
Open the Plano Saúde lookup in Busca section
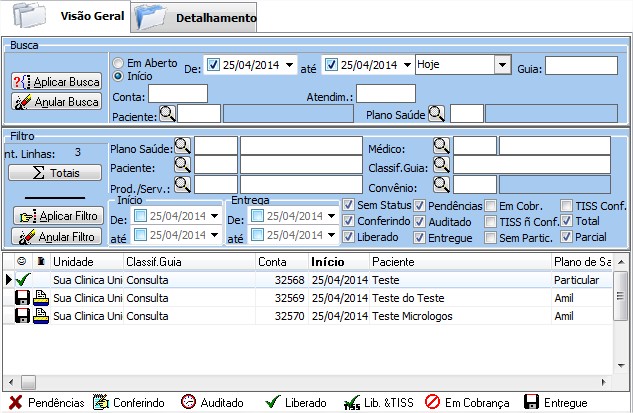pyautogui.click(x=437, y=113)
